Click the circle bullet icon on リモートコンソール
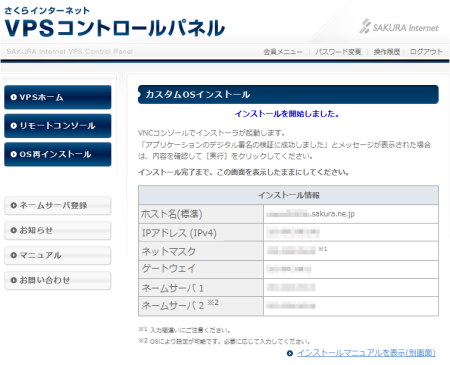Viewport: 450px width, 365px height. [14, 126]
